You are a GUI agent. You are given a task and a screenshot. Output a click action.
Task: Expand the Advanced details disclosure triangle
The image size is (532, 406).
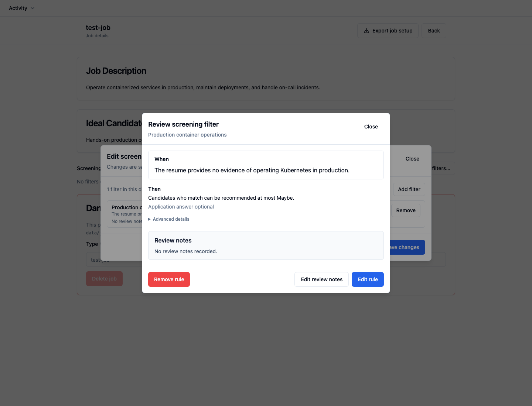click(x=149, y=219)
